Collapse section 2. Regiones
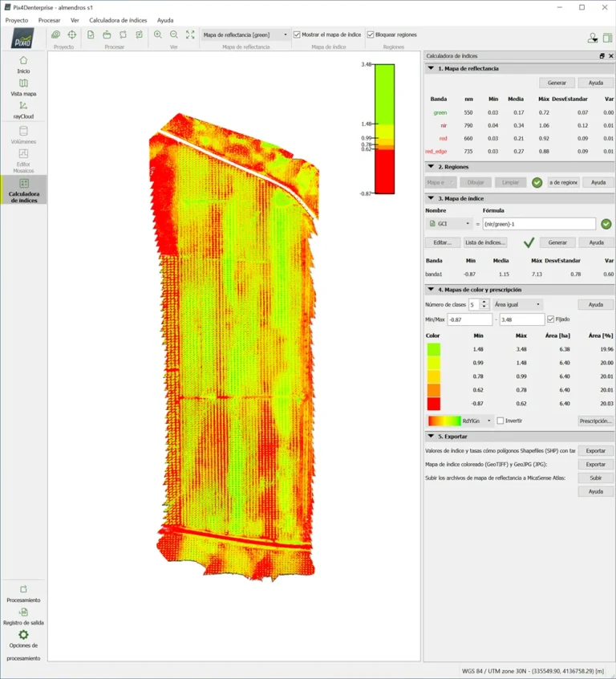This screenshot has height=679, width=616. (431, 167)
